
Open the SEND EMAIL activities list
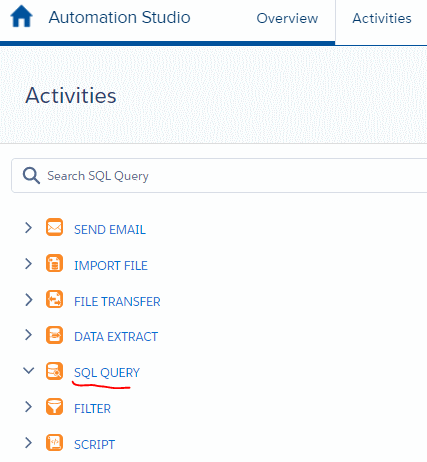point(110,230)
